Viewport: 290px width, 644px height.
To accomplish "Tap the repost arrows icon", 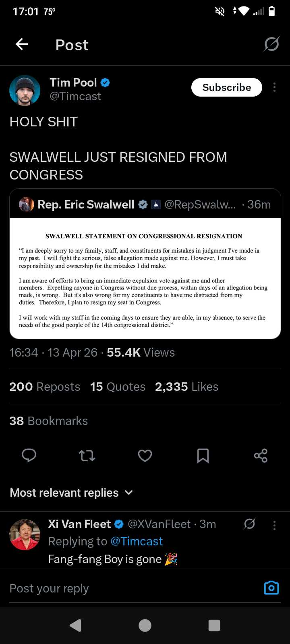I will point(87,456).
